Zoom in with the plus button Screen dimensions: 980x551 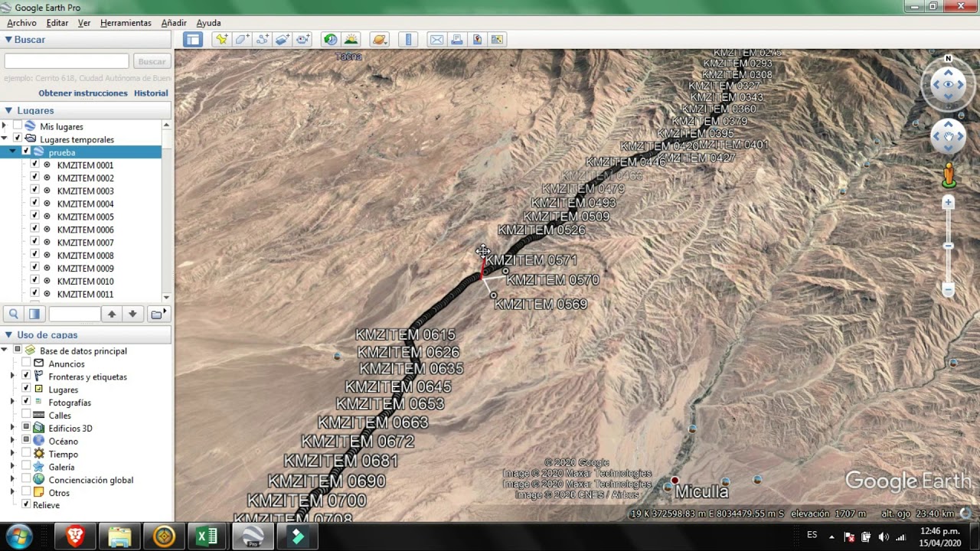948,203
